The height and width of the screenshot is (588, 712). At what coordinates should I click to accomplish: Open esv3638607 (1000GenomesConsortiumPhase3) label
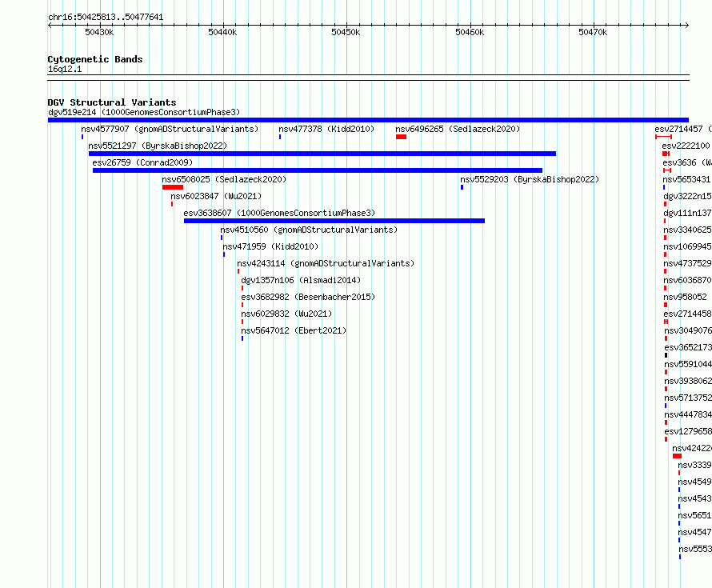coord(279,213)
